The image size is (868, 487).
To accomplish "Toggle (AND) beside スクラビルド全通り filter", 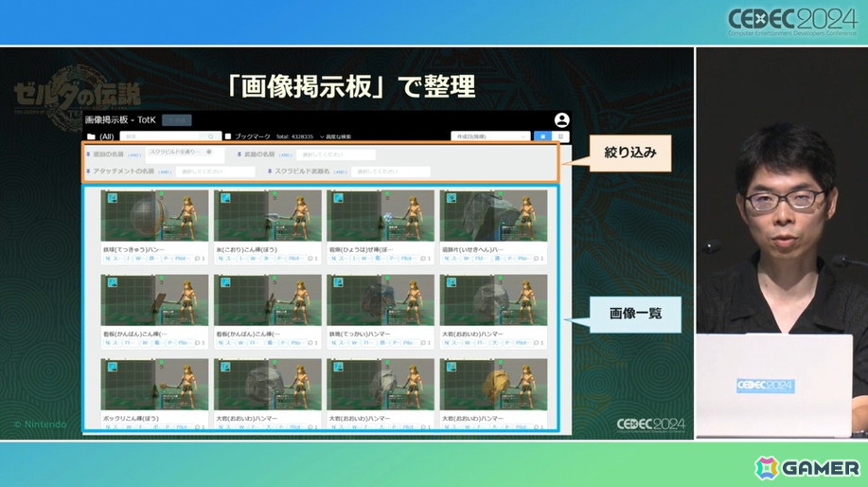I will click(x=134, y=155).
